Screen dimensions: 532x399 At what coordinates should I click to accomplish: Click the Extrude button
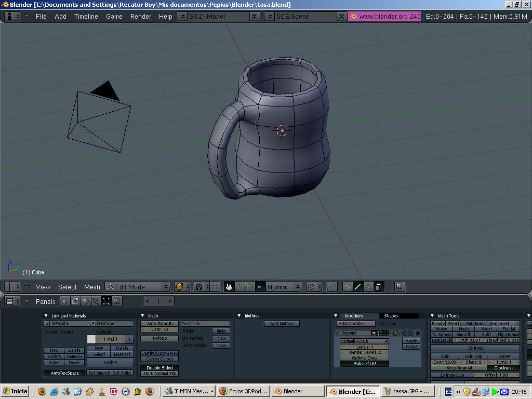pyautogui.click(x=475, y=348)
